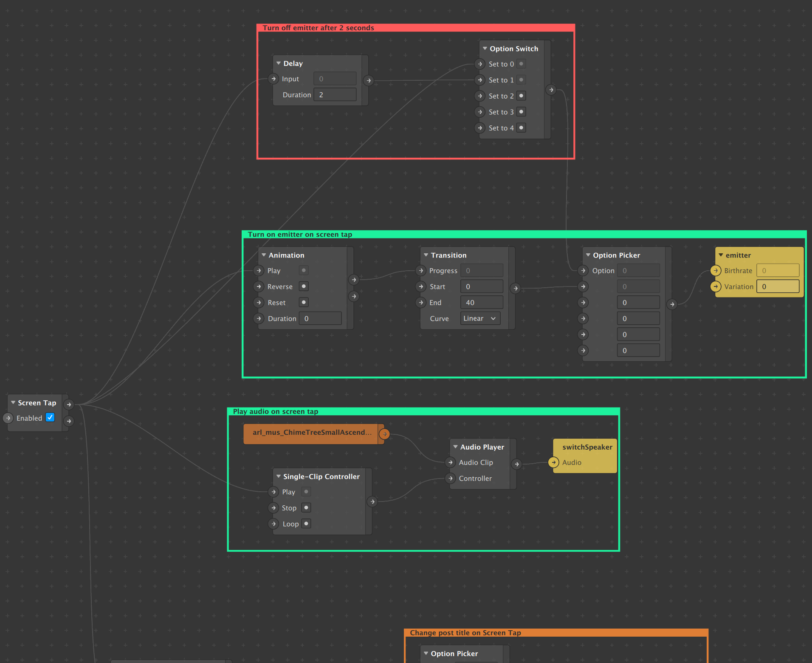Toggle the Set to 4 pulse button

click(x=521, y=127)
